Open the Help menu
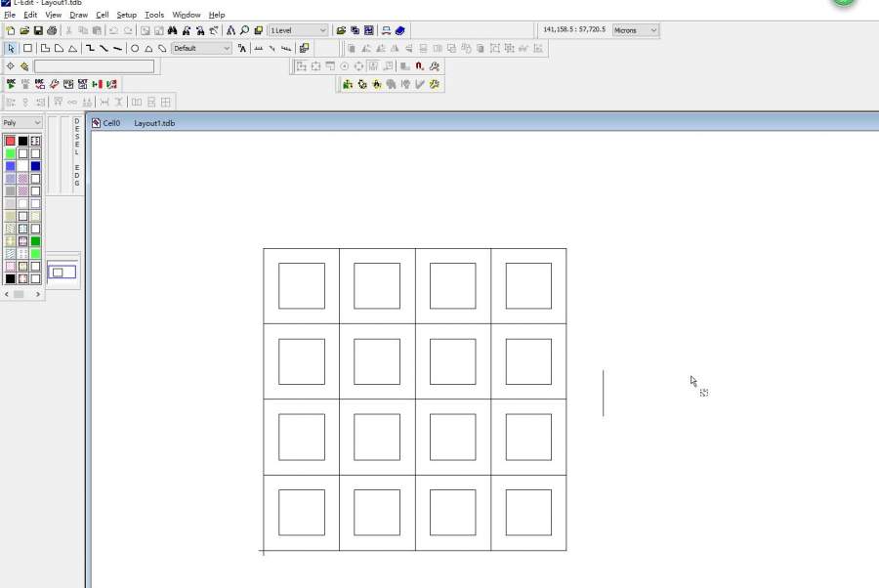The image size is (879, 588). click(217, 15)
